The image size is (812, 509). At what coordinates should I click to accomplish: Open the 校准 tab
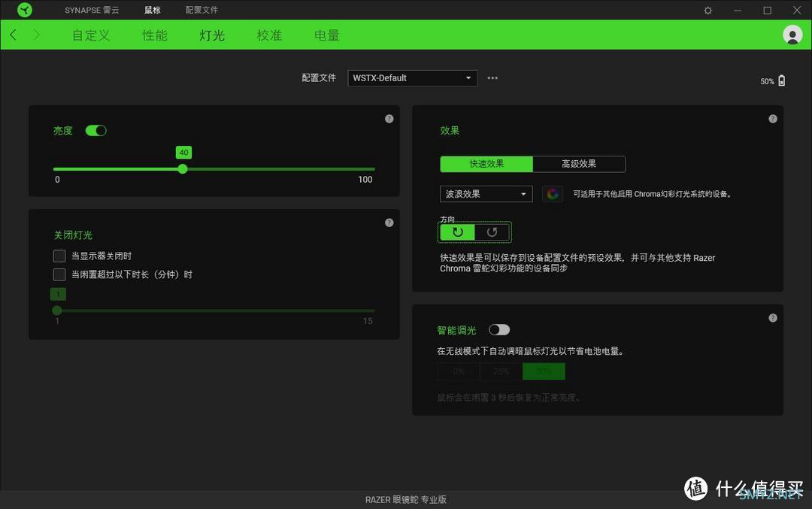pos(269,35)
